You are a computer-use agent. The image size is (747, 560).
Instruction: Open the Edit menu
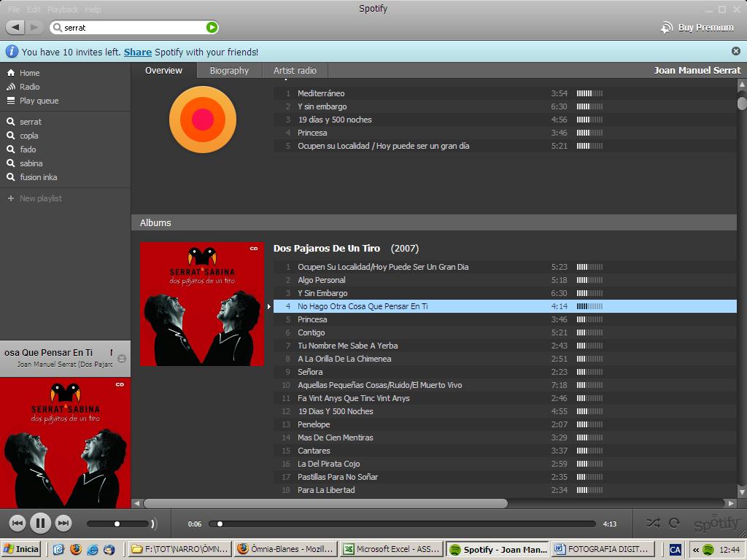[34, 9]
